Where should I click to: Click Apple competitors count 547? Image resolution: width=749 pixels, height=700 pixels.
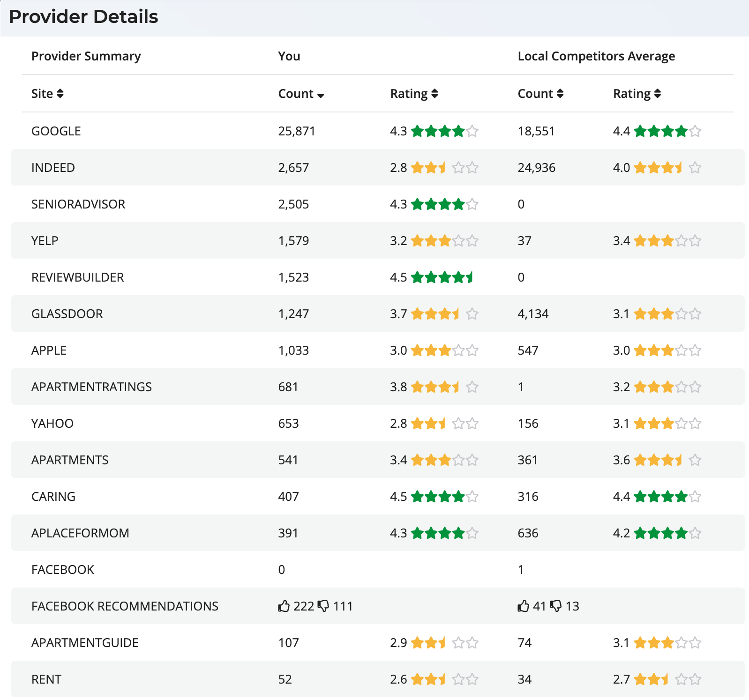click(x=528, y=350)
